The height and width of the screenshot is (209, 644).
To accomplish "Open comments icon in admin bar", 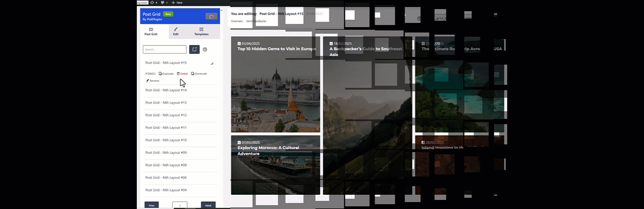I will (163, 3).
